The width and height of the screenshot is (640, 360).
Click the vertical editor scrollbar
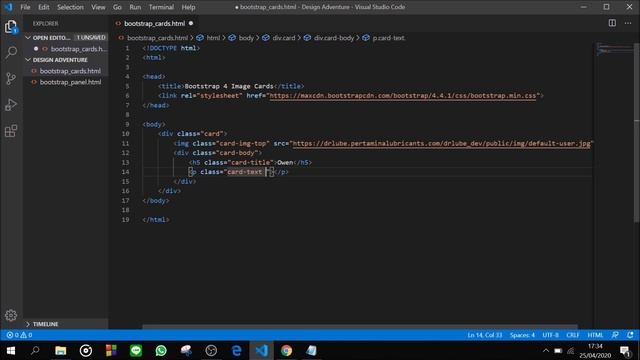click(x=637, y=133)
